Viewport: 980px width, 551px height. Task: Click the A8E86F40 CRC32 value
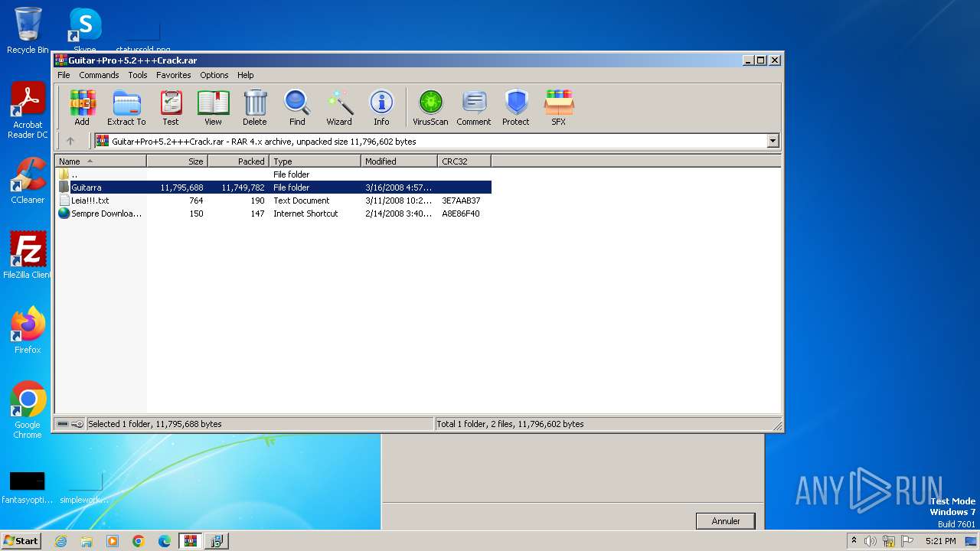[x=461, y=214]
